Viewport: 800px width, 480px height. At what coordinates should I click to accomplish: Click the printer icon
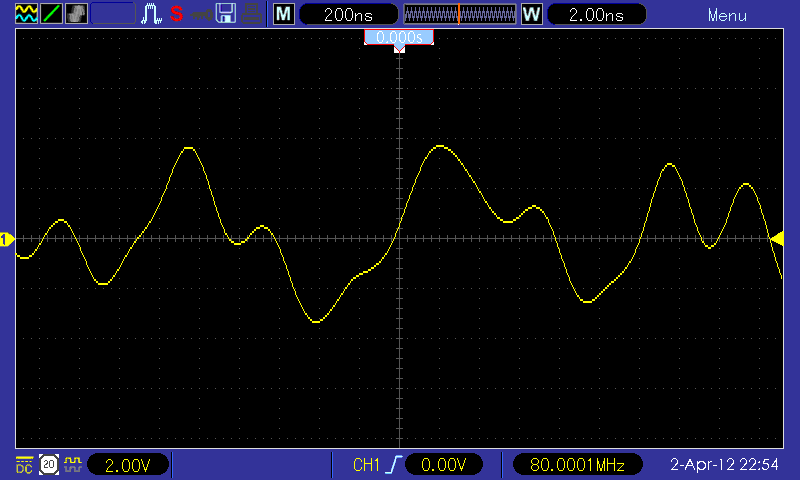252,14
